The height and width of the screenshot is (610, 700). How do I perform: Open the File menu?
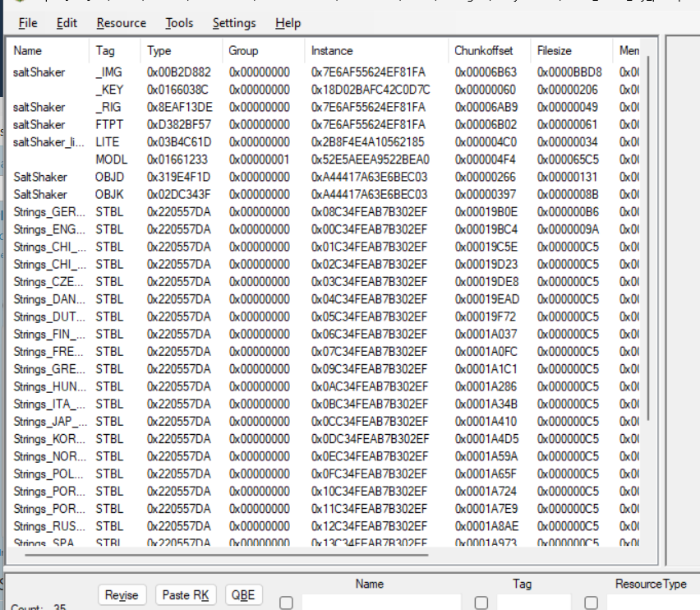(27, 23)
